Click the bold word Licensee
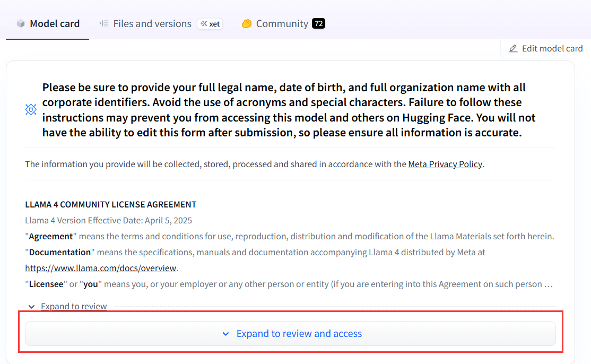This screenshot has height=364, width=591. coord(46,284)
